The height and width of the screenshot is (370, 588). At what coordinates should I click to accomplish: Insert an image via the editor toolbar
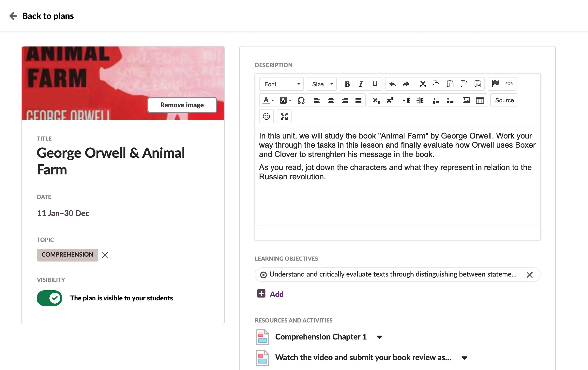466,100
